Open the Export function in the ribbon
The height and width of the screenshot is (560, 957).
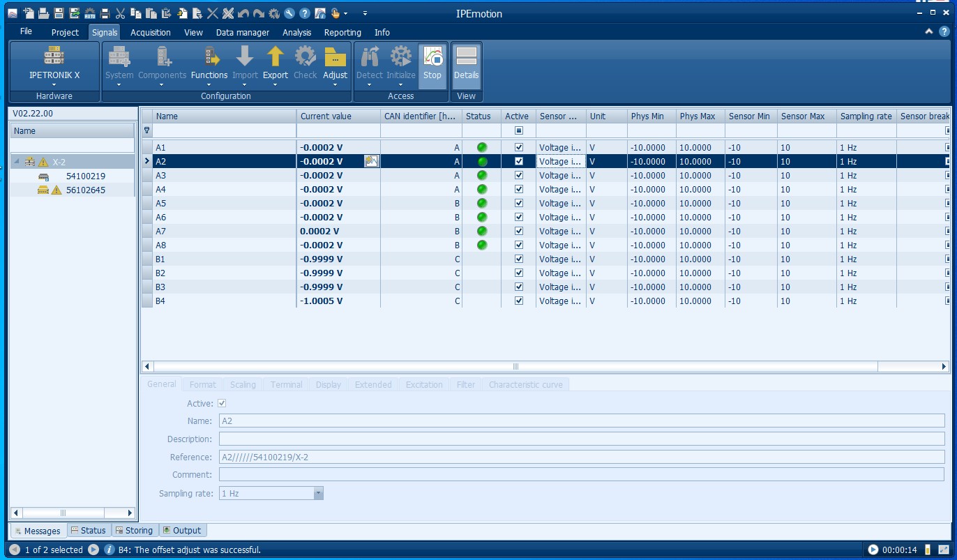click(x=276, y=63)
